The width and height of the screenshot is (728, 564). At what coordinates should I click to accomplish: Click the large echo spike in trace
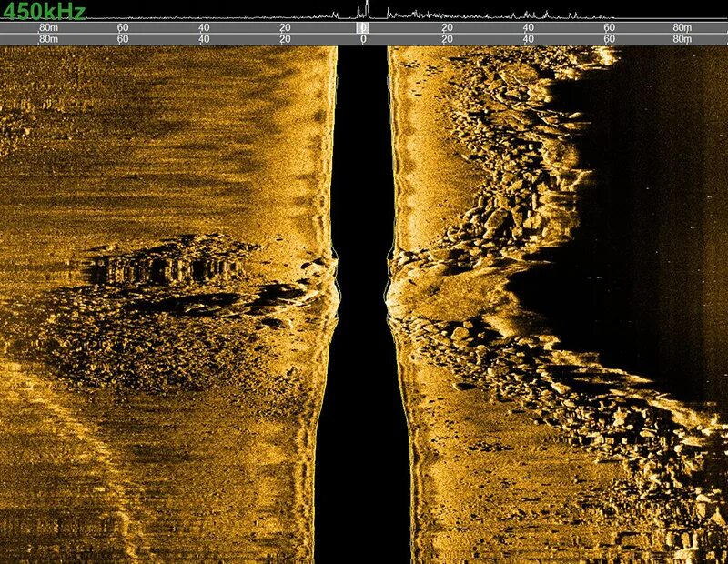[x=367, y=9]
